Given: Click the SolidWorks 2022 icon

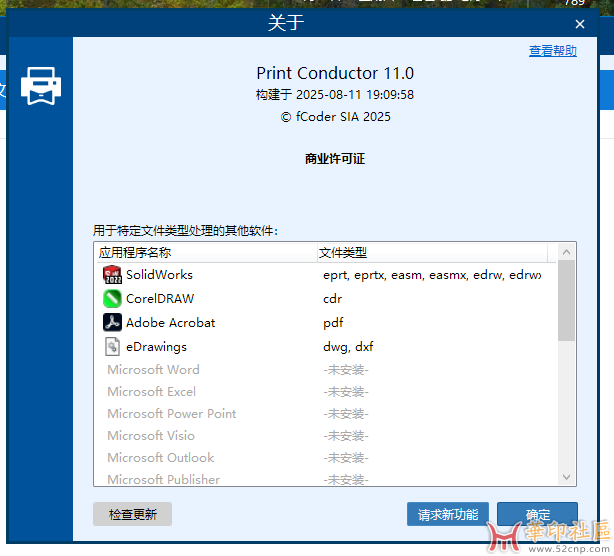Looking at the screenshot, I should [x=112, y=274].
